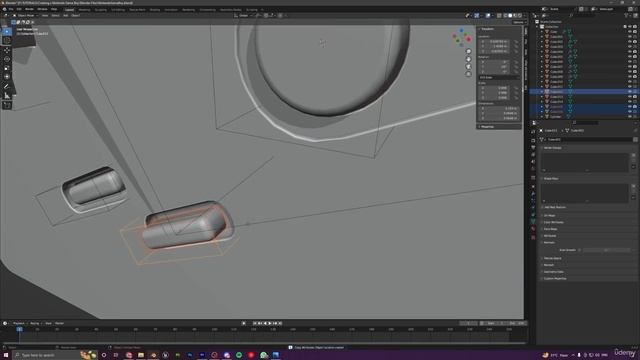Toggle viewport overlays button
Viewport: 640px width, 360px height.
click(488, 16)
